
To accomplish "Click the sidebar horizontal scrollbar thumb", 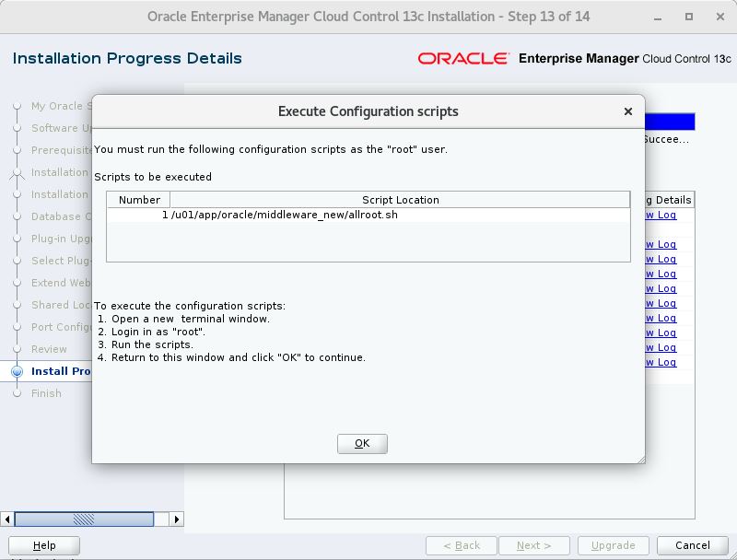I will tap(84, 519).
